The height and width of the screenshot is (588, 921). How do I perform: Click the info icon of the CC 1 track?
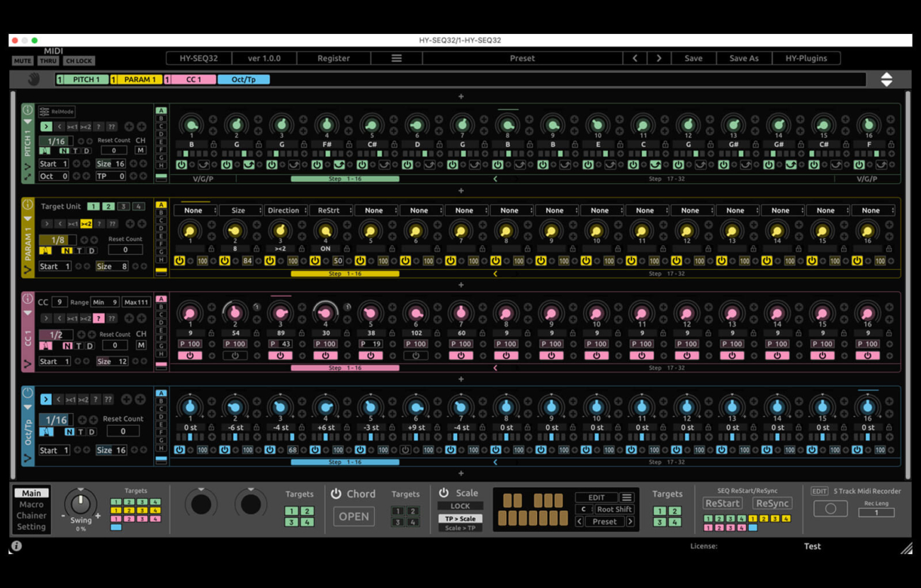pos(28,300)
